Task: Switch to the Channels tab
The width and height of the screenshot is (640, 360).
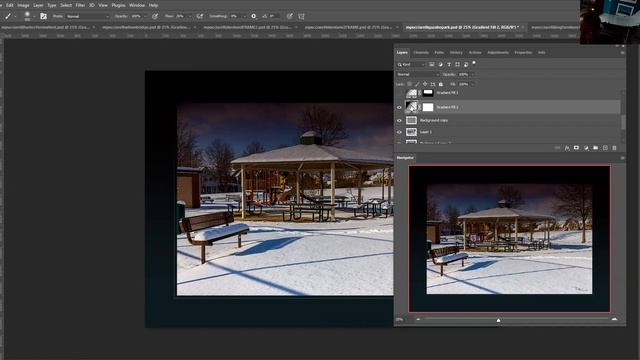Action: (421, 53)
